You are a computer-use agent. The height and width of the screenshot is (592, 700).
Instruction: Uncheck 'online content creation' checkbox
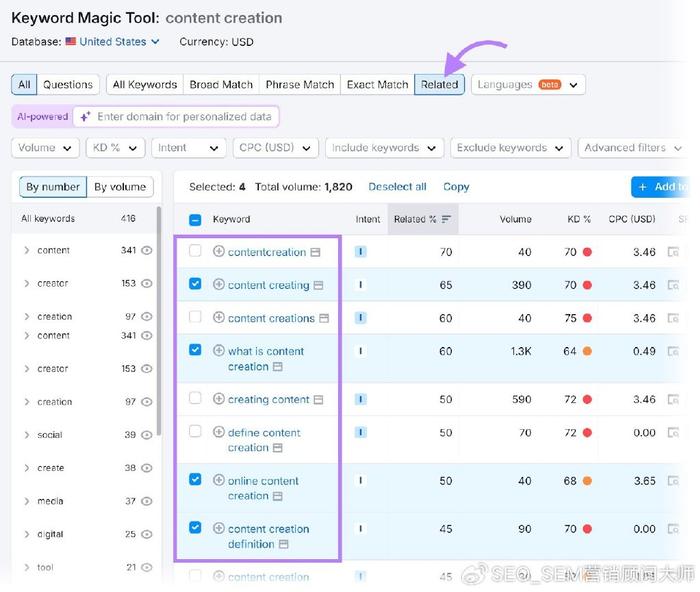click(x=195, y=479)
